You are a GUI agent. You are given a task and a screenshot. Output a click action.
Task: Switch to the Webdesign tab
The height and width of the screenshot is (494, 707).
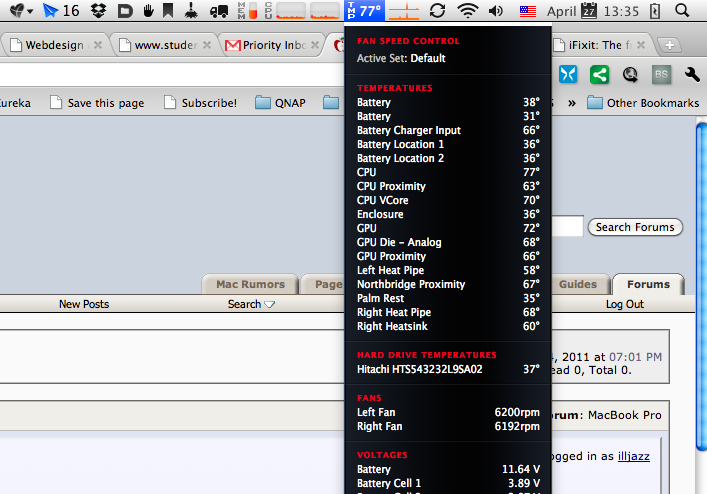pyautogui.click(x=55, y=45)
